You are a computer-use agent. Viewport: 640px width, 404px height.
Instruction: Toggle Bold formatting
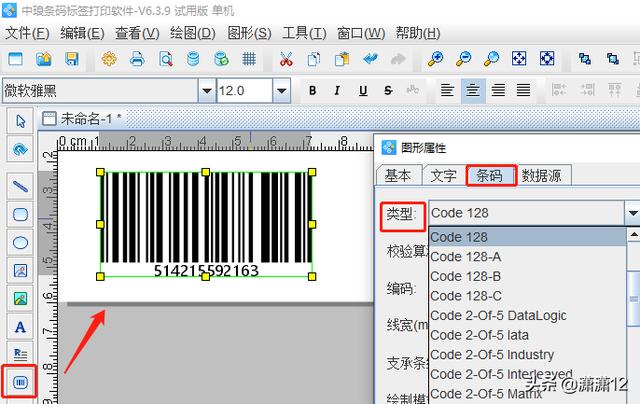pyautogui.click(x=312, y=91)
